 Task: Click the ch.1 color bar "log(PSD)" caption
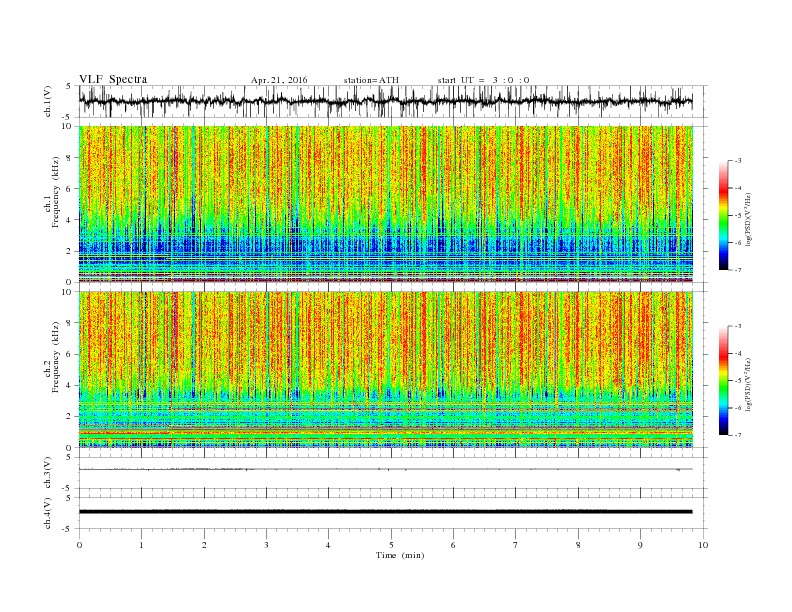(750, 220)
